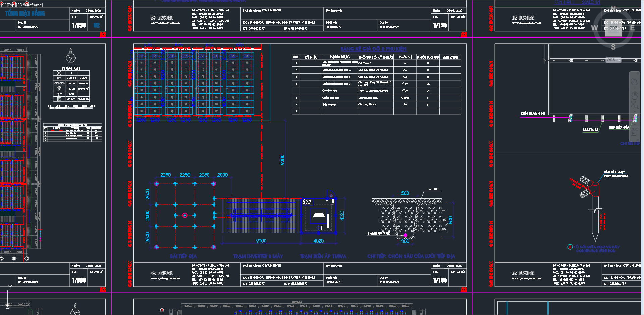Expand the zoom options dropdown arrow
Screen dimensions: 644x315
pos(634,112)
